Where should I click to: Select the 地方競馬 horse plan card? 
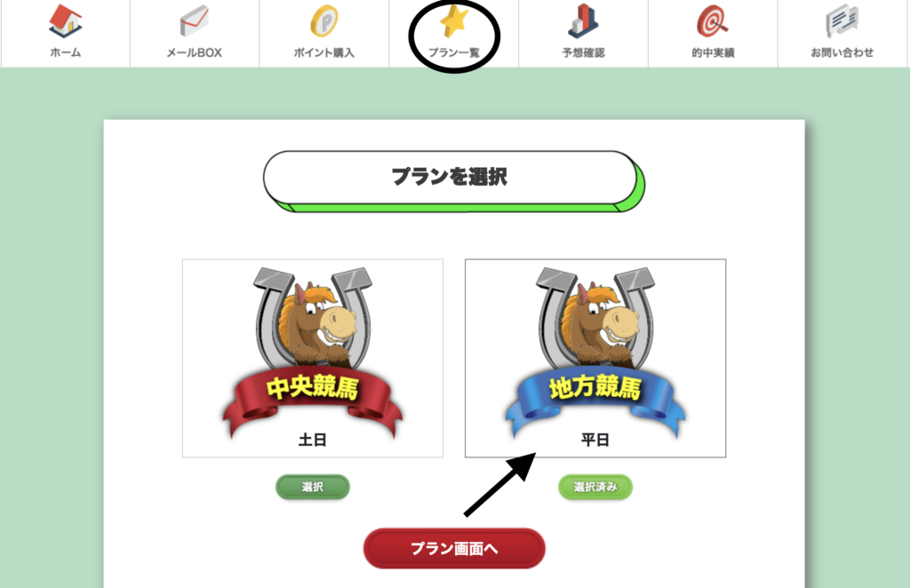click(x=595, y=358)
